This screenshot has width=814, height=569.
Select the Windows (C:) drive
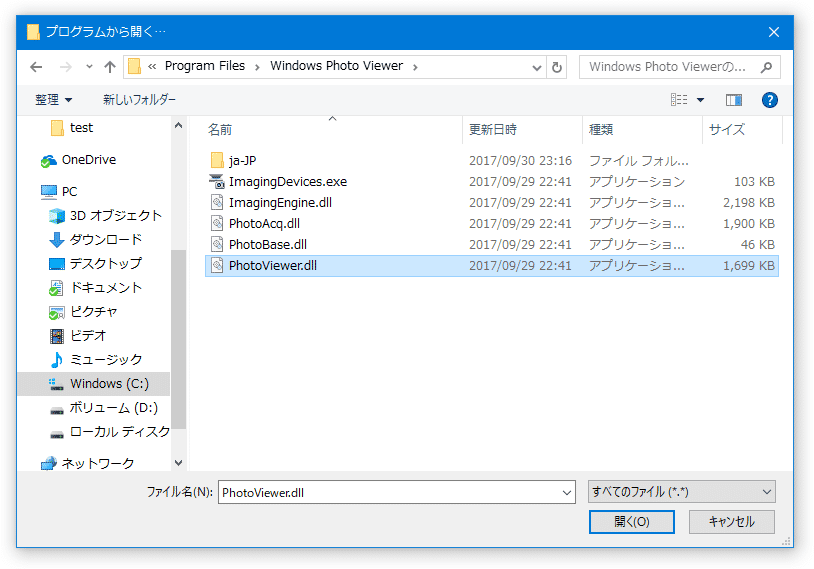pyautogui.click(x=94, y=384)
